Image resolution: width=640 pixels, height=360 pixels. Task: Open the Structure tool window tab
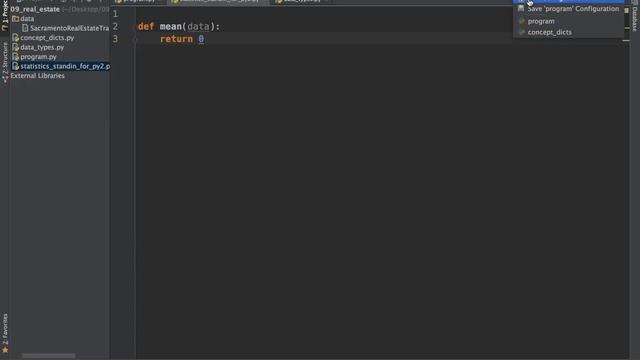[5, 62]
